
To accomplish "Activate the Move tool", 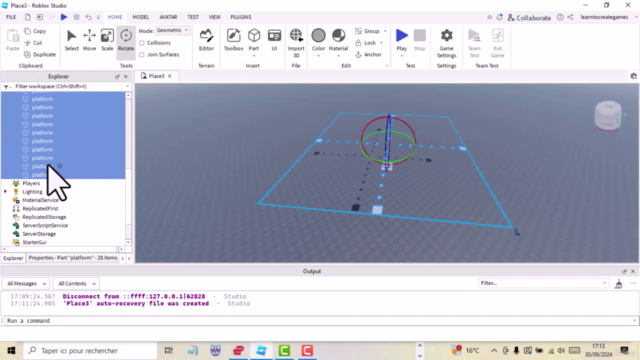I will [x=89, y=40].
